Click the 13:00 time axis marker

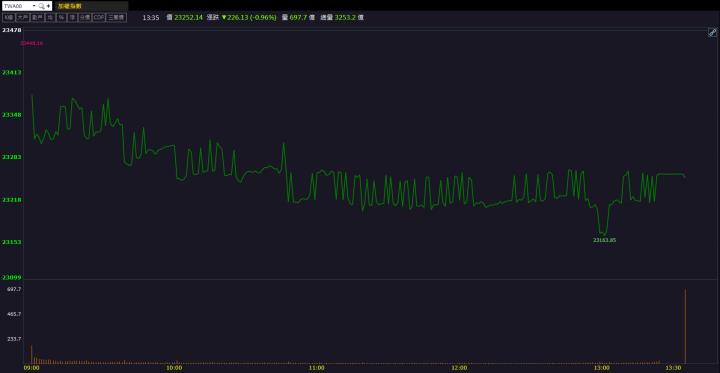tap(602, 368)
